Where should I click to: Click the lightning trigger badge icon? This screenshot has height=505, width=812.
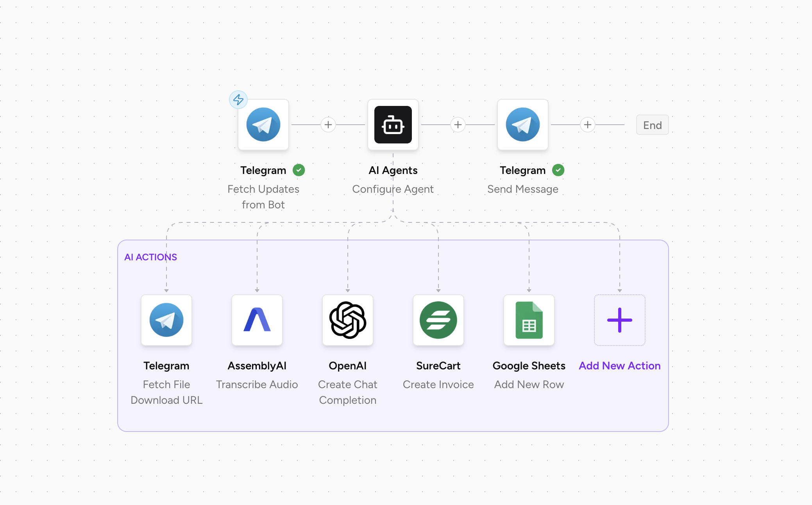[238, 100]
